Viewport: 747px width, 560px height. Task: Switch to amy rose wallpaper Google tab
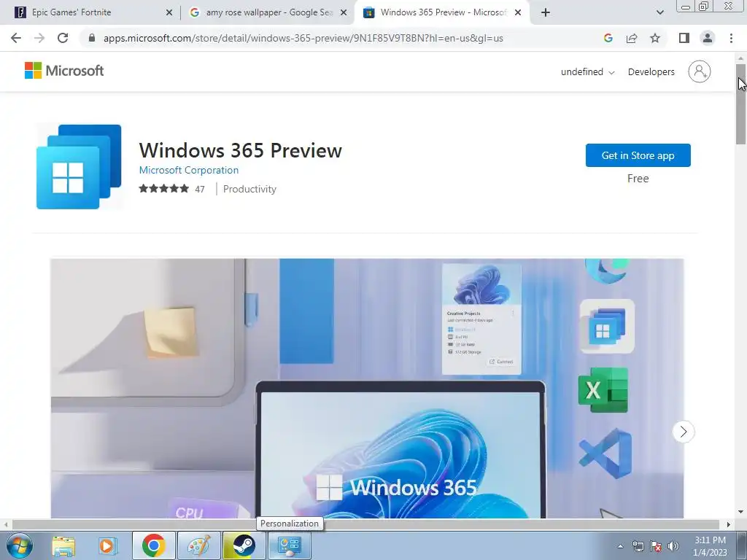pyautogui.click(x=267, y=12)
